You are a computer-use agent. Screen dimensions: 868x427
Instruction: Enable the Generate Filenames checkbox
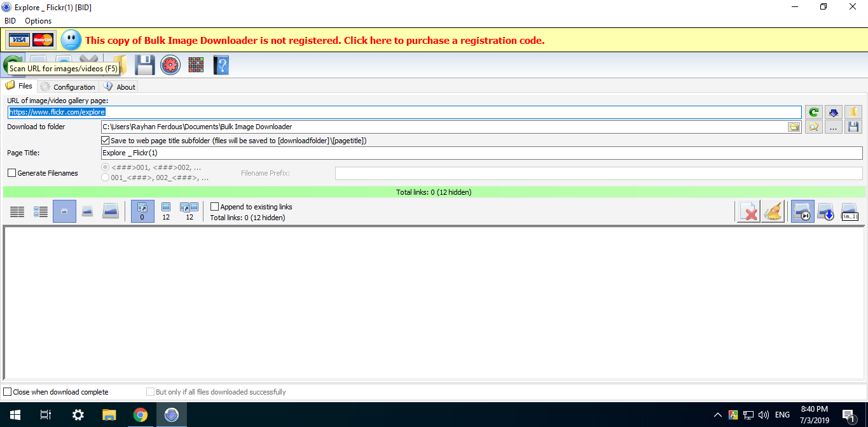pos(11,173)
